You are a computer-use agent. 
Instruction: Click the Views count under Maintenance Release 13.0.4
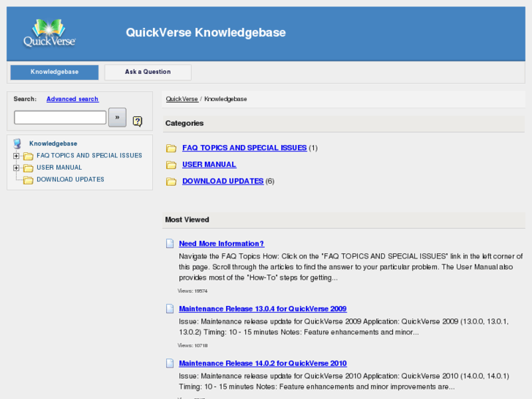(x=192, y=346)
